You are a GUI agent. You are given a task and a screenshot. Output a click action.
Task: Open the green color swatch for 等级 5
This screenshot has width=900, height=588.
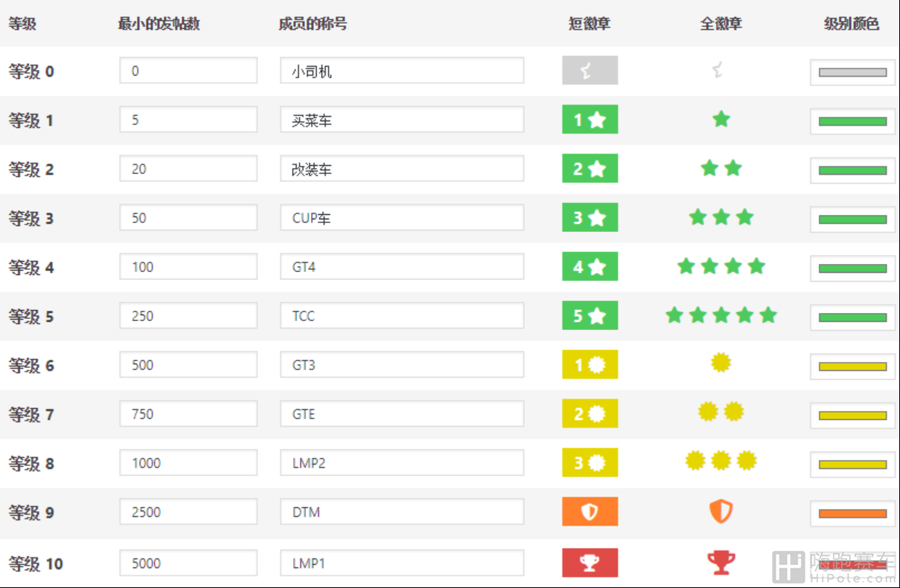point(852,317)
